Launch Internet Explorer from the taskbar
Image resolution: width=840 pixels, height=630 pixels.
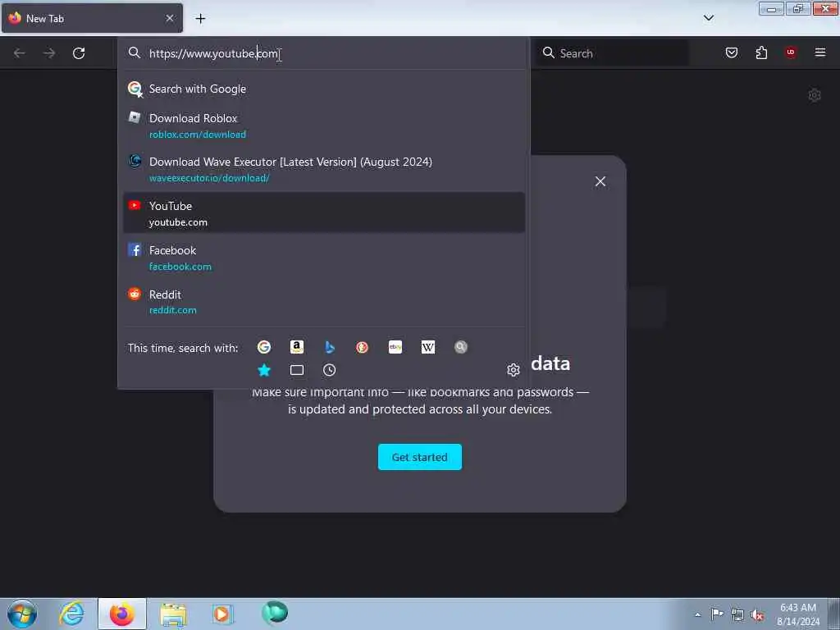tap(72, 614)
